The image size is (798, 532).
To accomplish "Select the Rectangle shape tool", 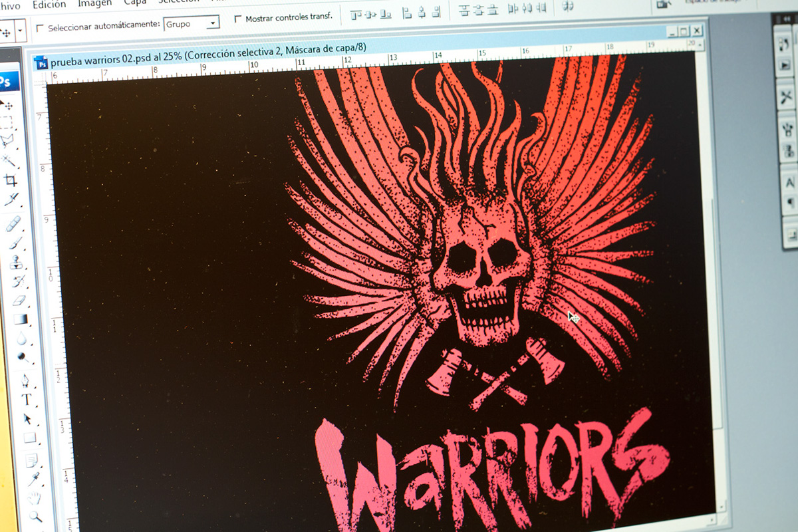I will pyautogui.click(x=29, y=438).
